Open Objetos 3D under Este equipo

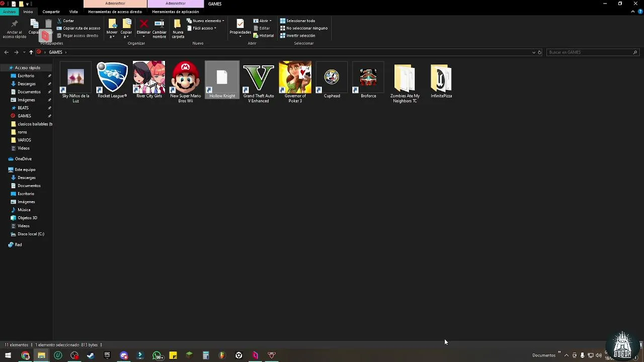[x=27, y=218]
